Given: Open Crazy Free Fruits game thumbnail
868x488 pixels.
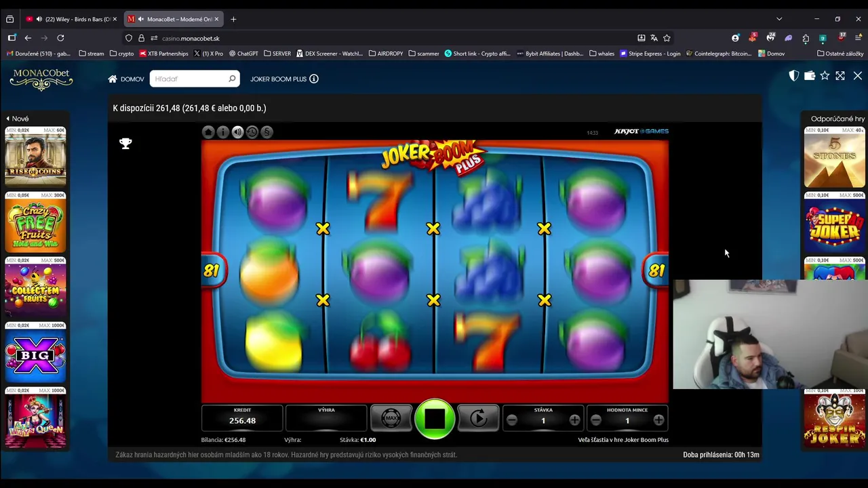Looking at the screenshot, I should click(x=35, y=222).
